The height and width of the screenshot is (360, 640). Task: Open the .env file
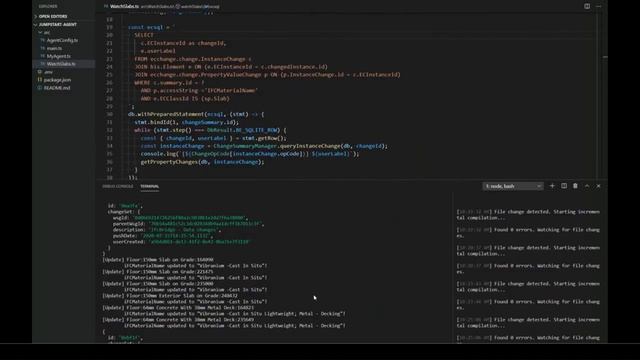click(48, 72)
